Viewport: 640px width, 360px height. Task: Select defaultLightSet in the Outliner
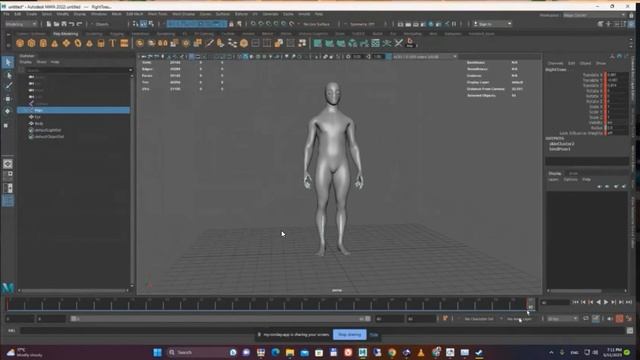pyautogui.click(x=48, y=130)
